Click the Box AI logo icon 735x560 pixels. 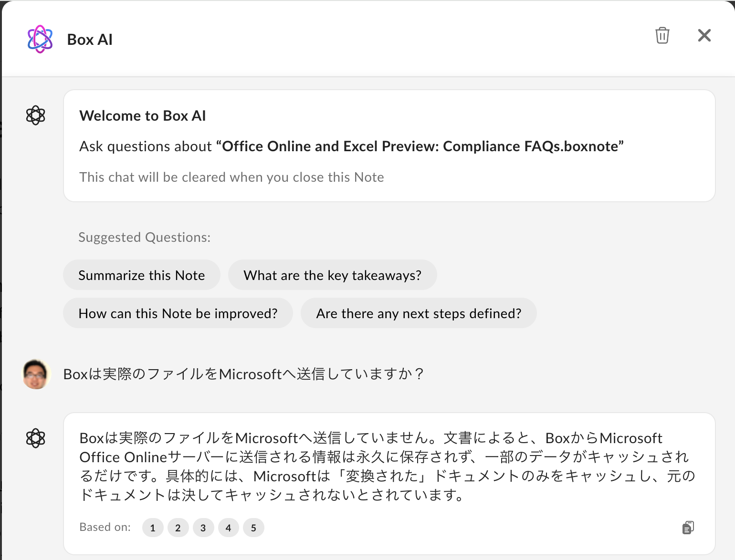tap(40, 39)
